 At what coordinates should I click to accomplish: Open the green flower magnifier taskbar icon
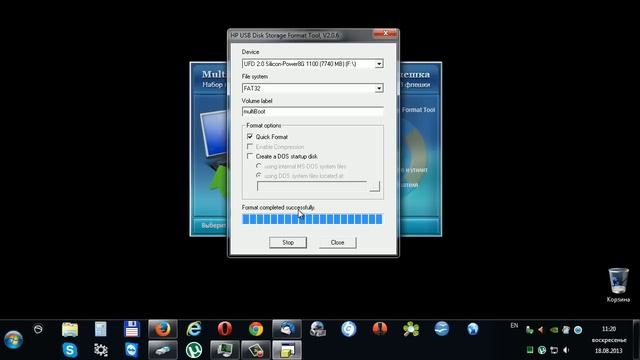(411, 329)
